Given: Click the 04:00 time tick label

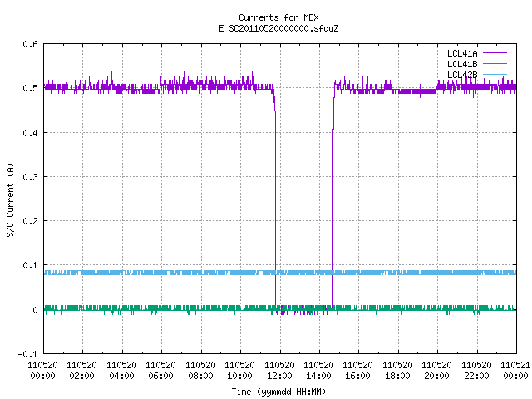Looking at the screenshot, I should [x=122, y=376].
